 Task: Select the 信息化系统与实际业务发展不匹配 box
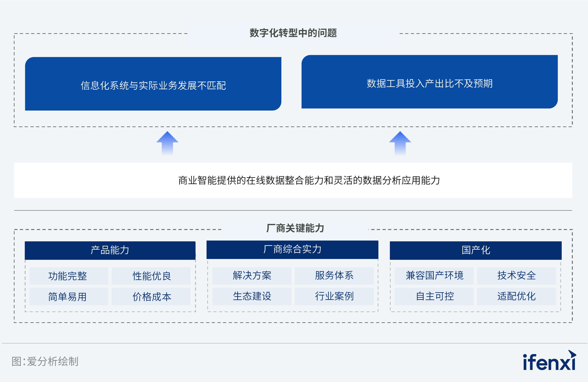153,84
